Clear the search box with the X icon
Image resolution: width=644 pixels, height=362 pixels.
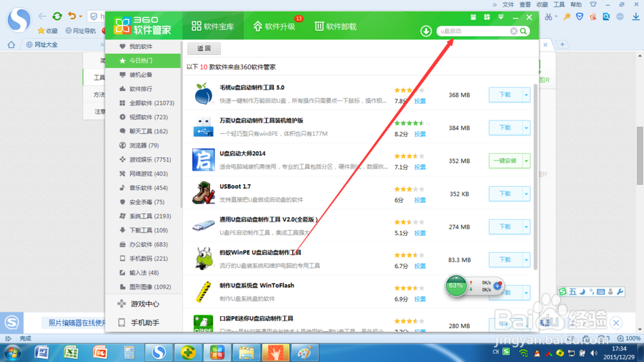tap(514, 31)
